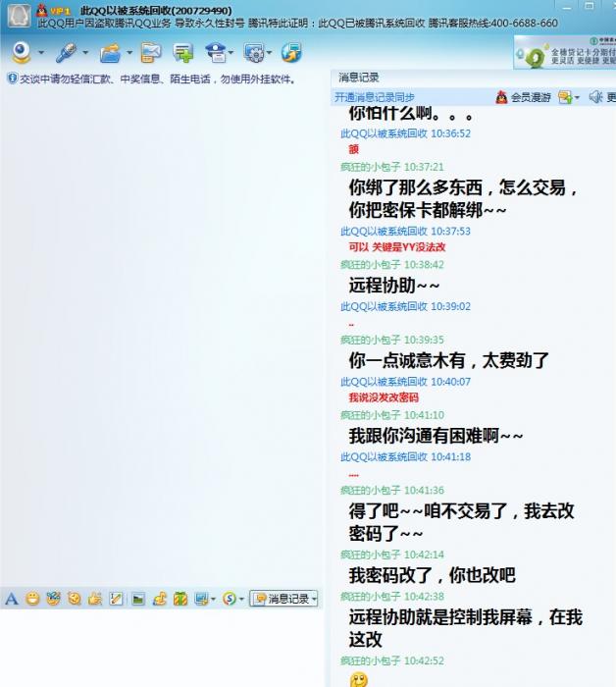The height and width of the screenshot is (687, 616).
Task: Open the emoticon picker smiley face
Action: click(32, 598)
